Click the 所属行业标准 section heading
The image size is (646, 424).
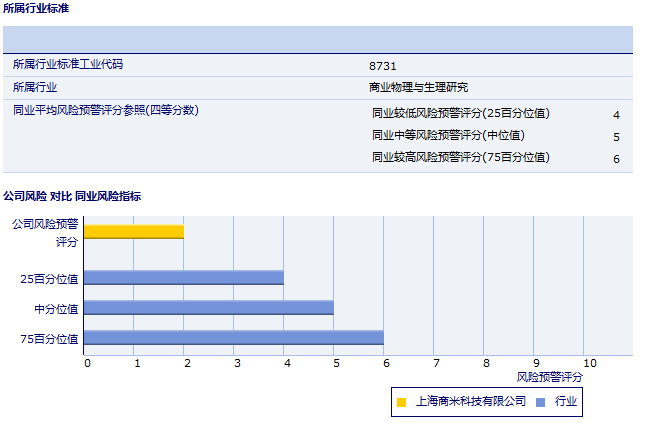click(36, 8)
